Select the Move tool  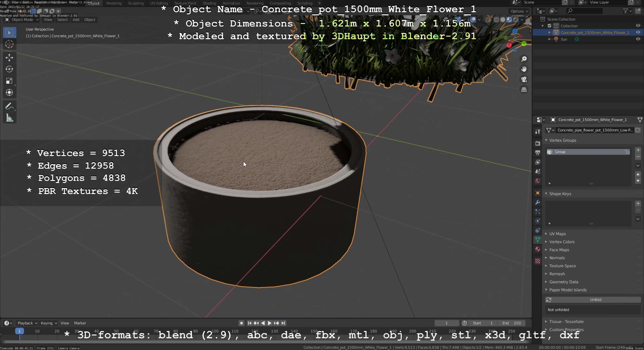click(x=10, y=57)
